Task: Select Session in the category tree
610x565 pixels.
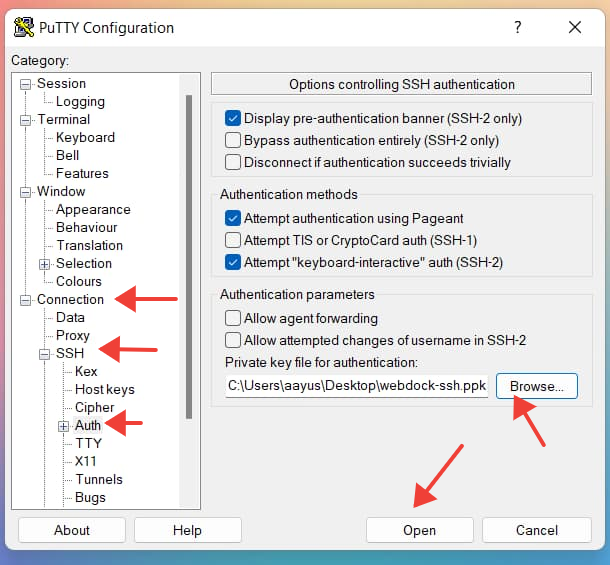Action: pyautogui.click(x=61, y=83)
